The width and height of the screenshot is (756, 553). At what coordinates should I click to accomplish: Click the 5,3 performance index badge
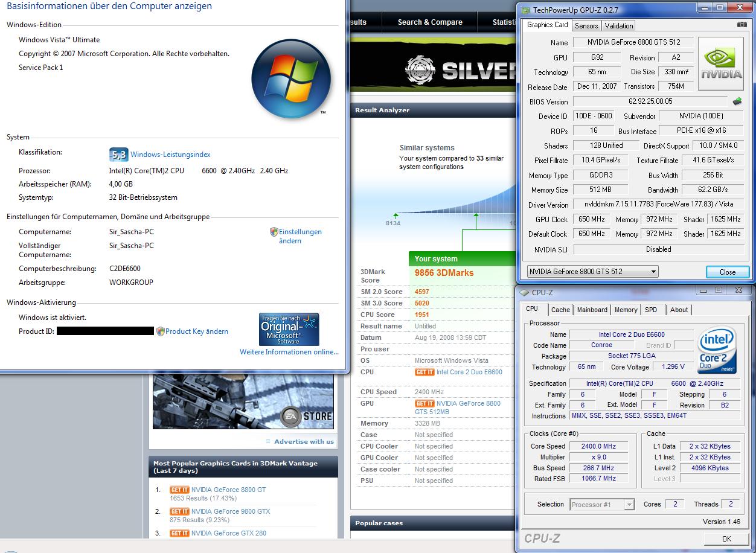pyautogui.click(x=118, y=155)
